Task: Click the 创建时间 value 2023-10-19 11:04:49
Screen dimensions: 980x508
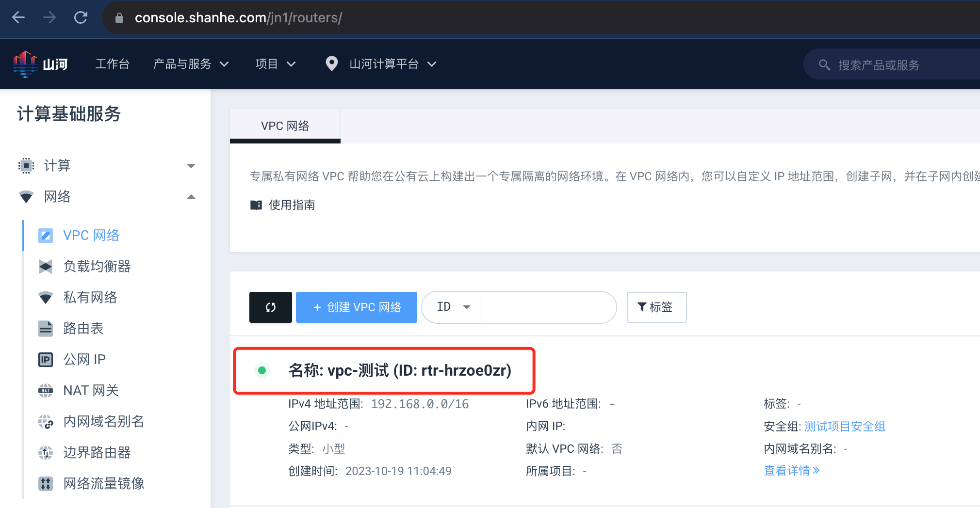Action: 398,471
